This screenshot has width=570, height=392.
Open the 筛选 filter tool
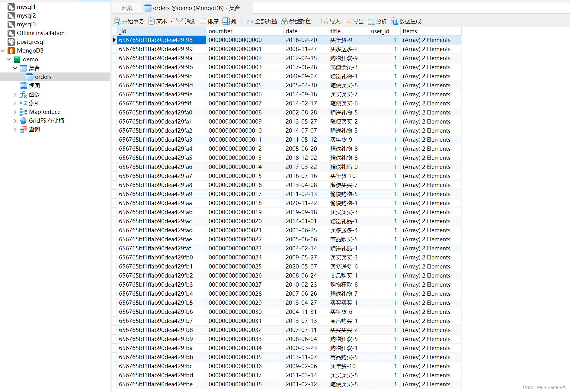(186, 21)
